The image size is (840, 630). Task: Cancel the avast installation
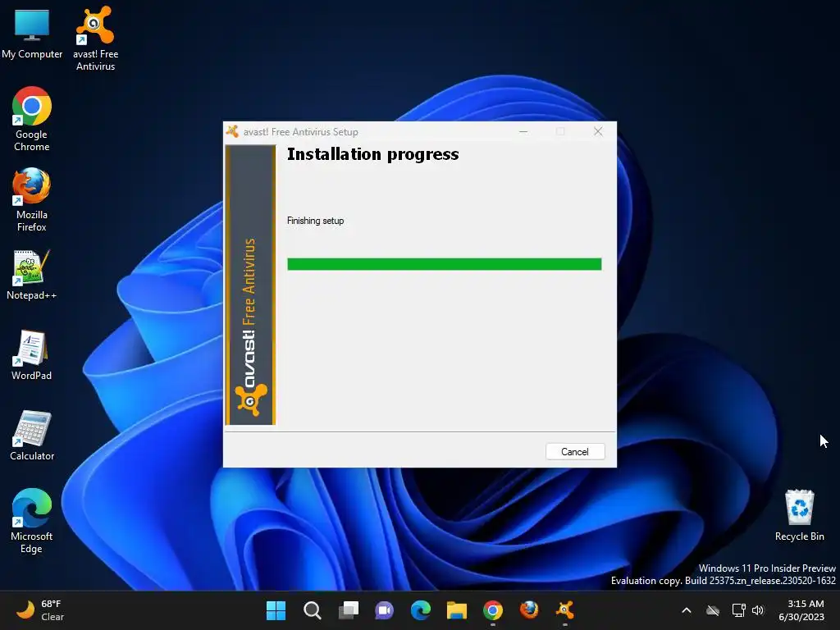575,452
